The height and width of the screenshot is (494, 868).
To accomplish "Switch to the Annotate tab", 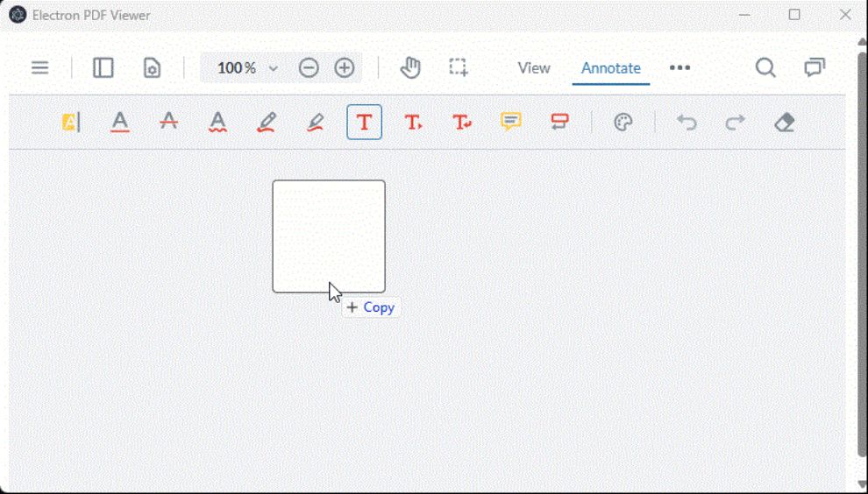I will point(610,68).
